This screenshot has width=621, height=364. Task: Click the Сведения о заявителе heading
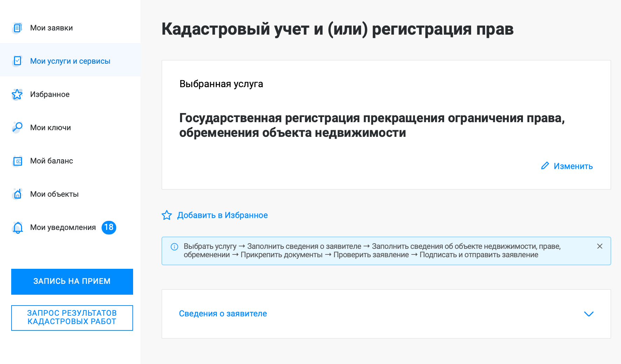(x=223, y=314)
